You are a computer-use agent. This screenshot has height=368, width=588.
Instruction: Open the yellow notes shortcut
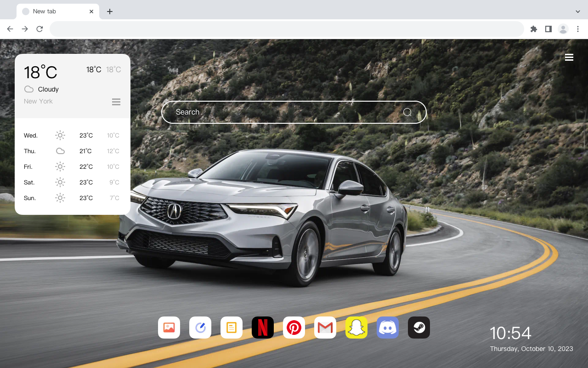pos(232,328)
